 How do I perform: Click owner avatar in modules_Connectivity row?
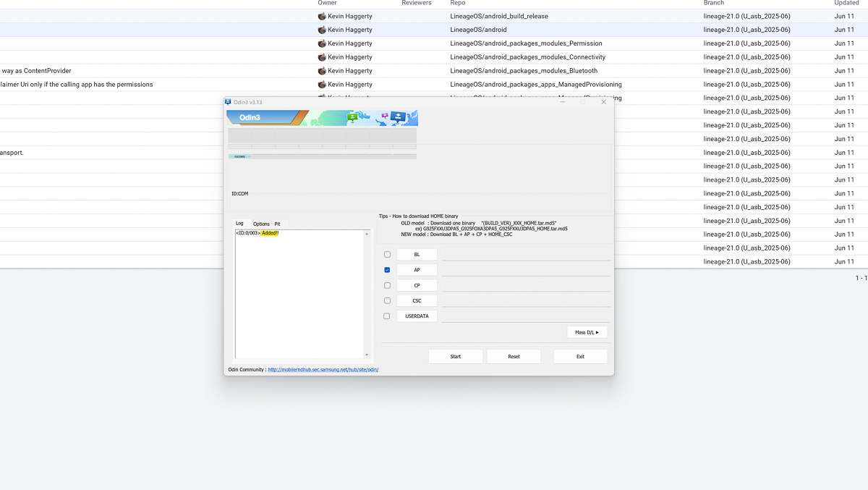pyautogui.click(x=322, y=57)
